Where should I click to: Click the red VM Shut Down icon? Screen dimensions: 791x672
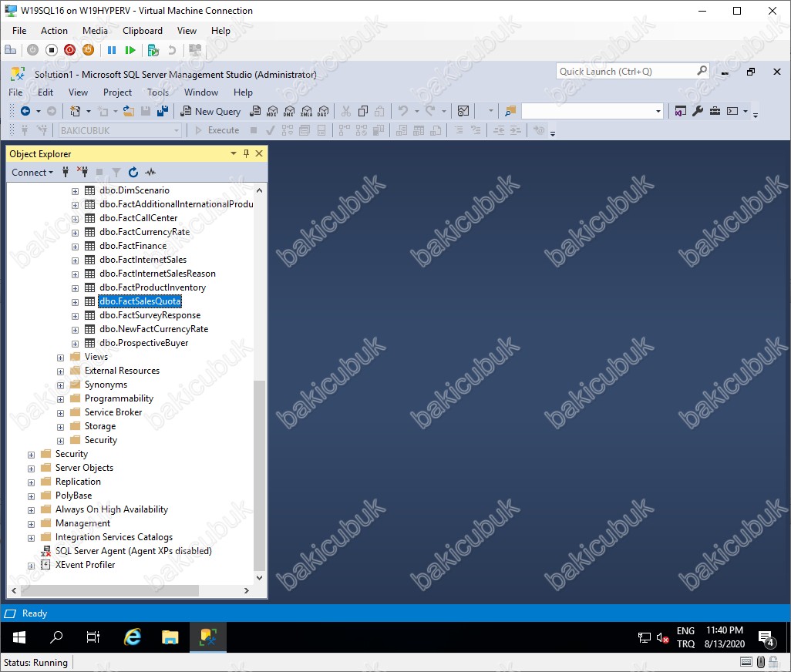point(69,50)
